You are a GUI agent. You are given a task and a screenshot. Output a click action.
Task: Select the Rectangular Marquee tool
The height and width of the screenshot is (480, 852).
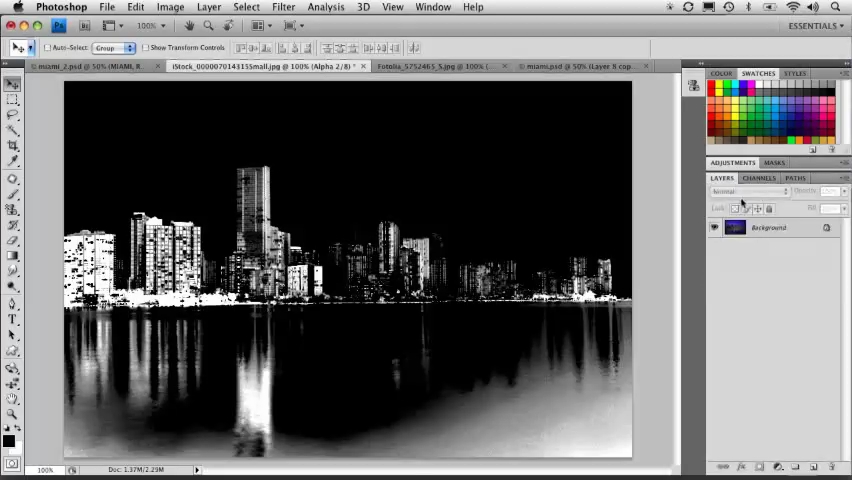[12, 99]
